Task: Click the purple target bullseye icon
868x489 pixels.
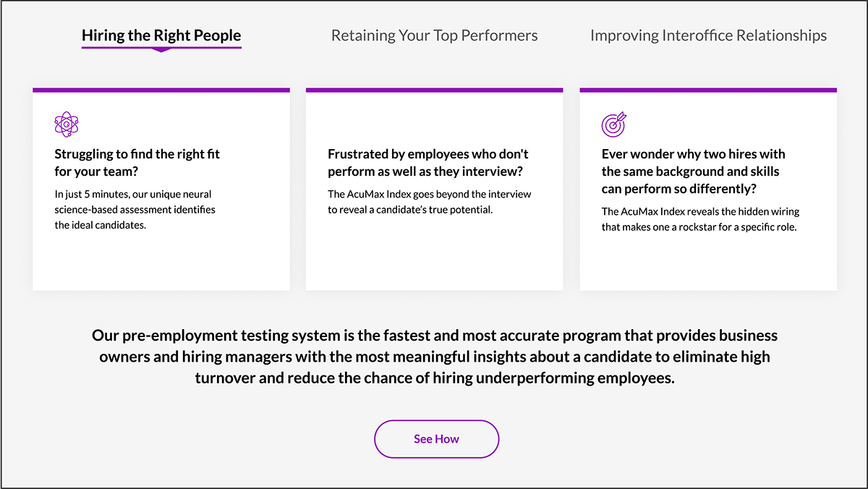Action: pos(614,124)
